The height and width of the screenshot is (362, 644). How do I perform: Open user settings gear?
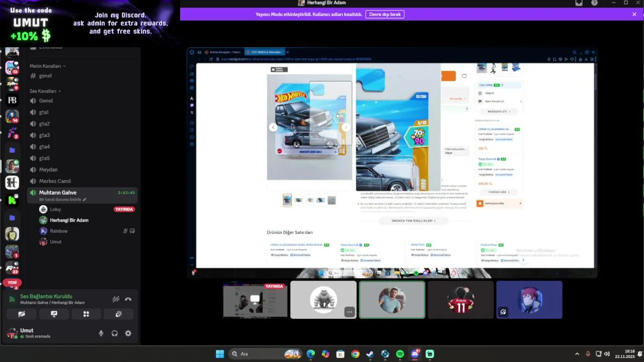[128, 333]
